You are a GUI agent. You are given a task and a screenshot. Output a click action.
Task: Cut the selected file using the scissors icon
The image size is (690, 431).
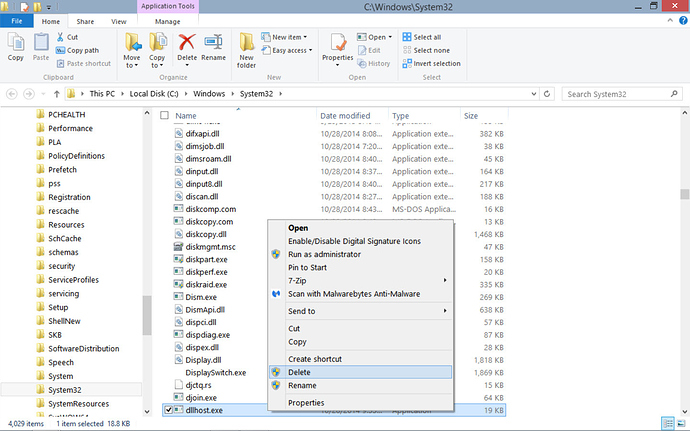(60, 37)
